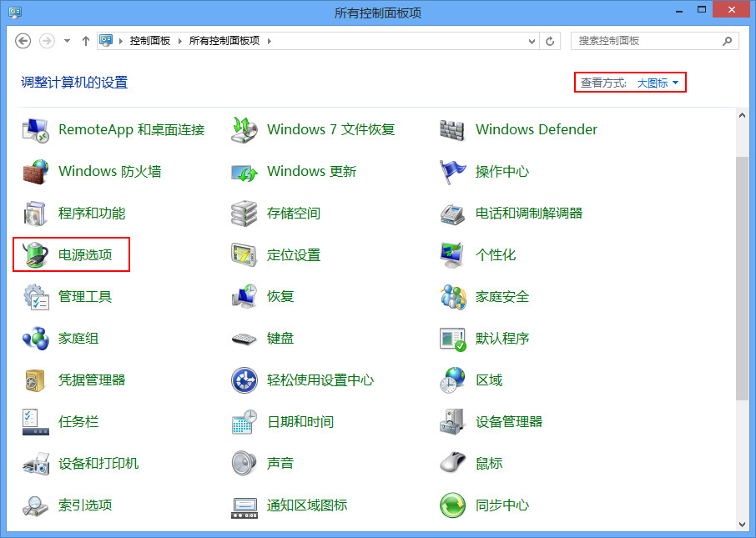Click the vertical scrollbar thumb
Screen dimensions: 756x538
coord(742,278)
